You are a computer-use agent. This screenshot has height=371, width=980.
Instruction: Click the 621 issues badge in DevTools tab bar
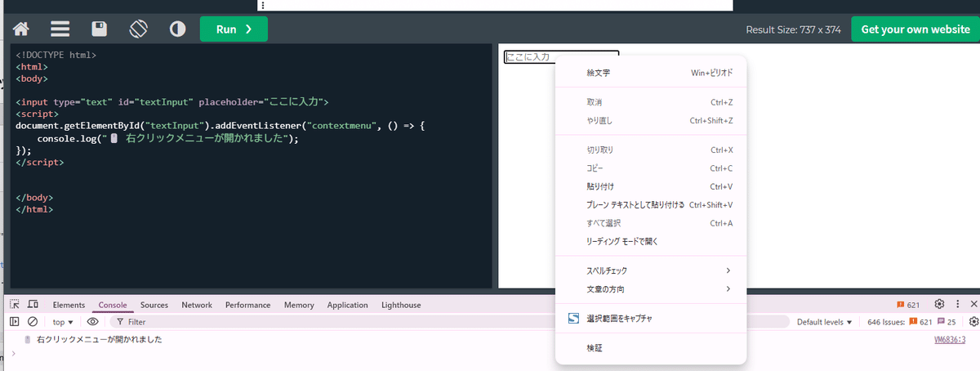click(x=909, y=304)
